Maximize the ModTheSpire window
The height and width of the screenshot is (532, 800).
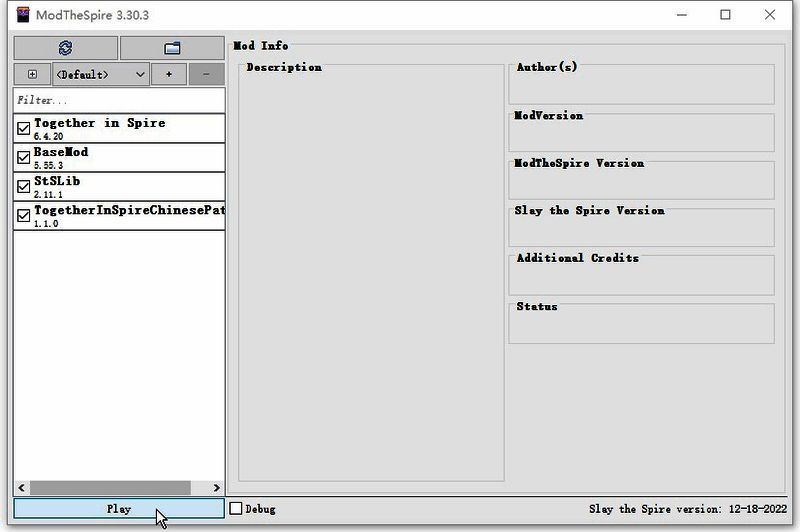point(725,15)
